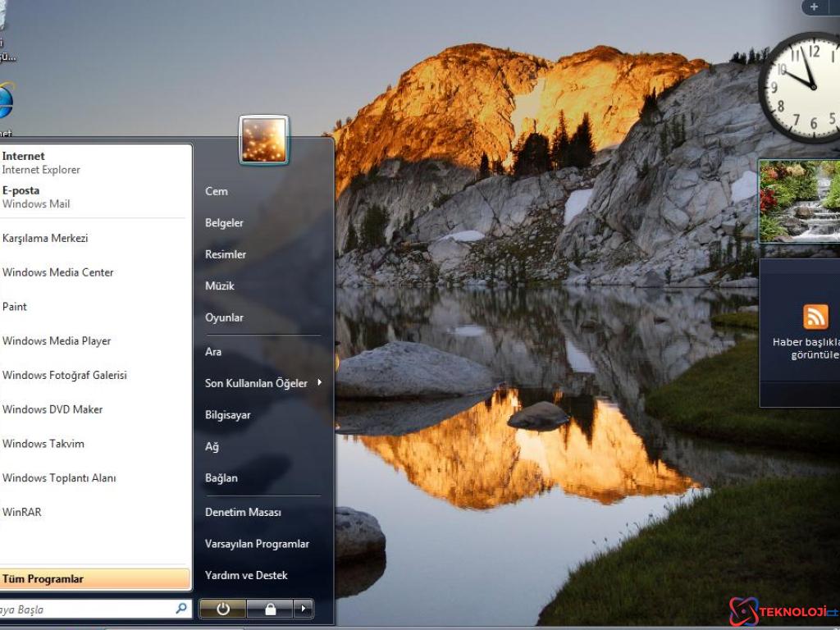
Task: Click the start menu search field
Action: click(82, 609)
